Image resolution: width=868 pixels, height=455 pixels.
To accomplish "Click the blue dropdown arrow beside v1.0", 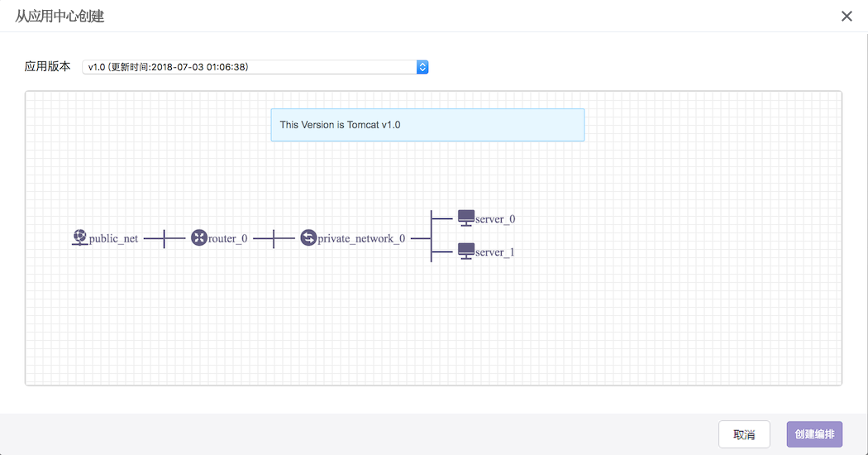I will (x=422, y=67).
